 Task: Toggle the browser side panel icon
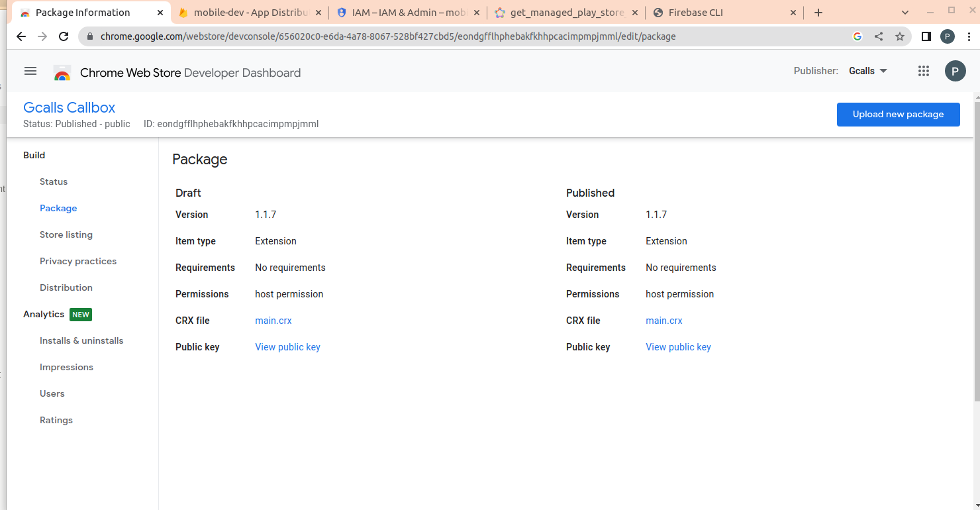coord(926,36)
